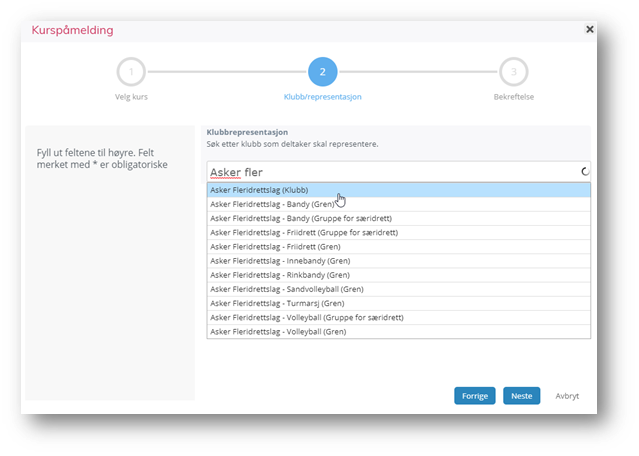The image size is (639, 456).
Task: Select Friidrett (Gruppe for særidrett) option
Action: 398,233
